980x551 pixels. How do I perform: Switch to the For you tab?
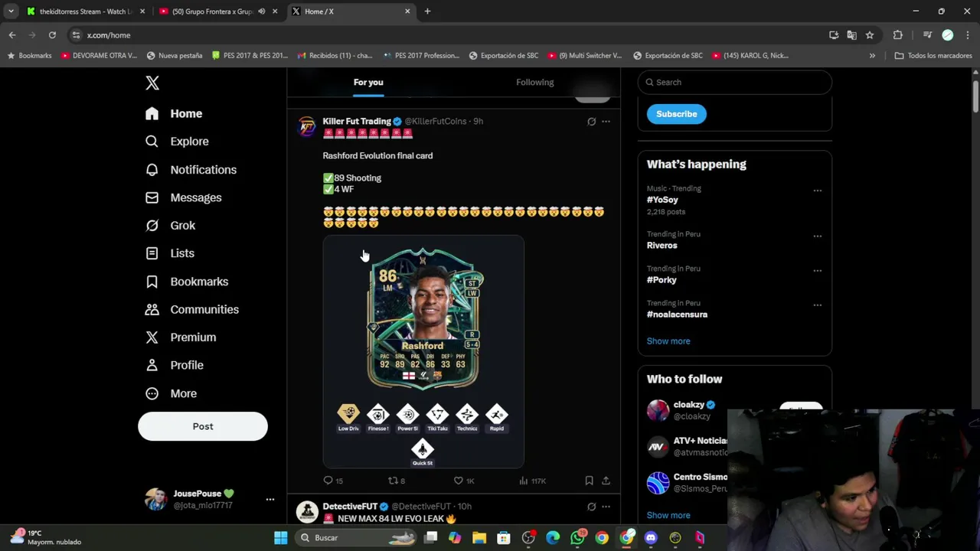pos(368,82)
